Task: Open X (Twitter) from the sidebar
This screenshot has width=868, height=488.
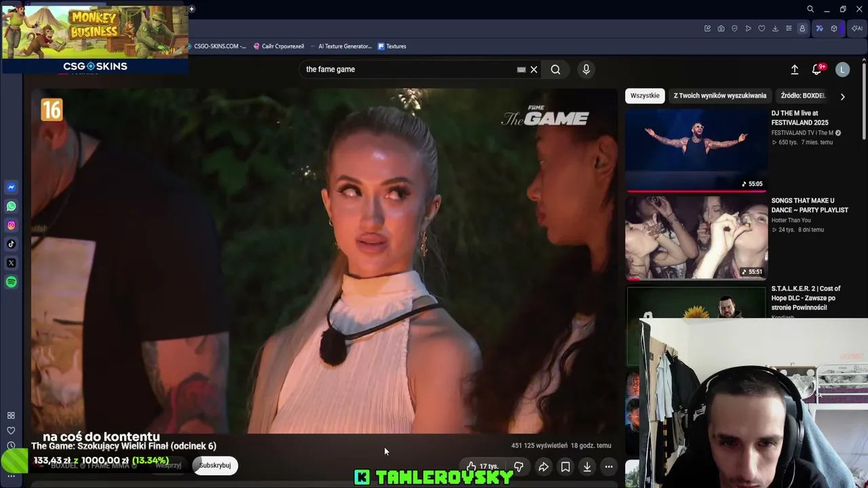Action: 11,263
